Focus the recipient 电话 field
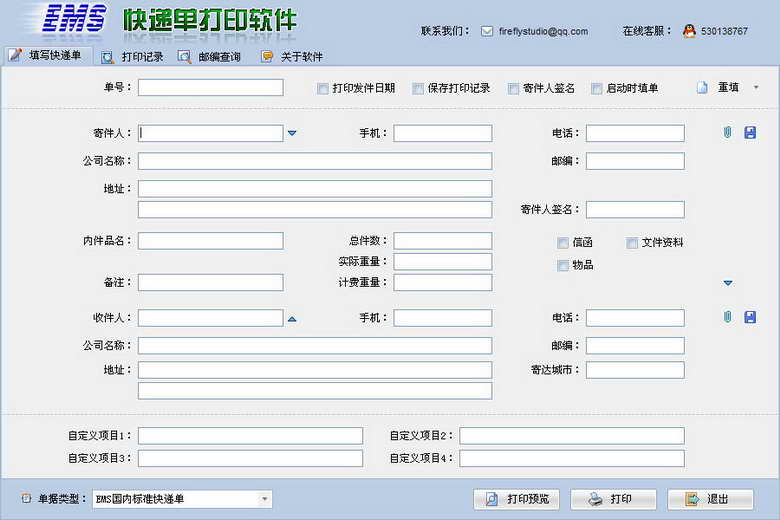 [x=635, y=318]
